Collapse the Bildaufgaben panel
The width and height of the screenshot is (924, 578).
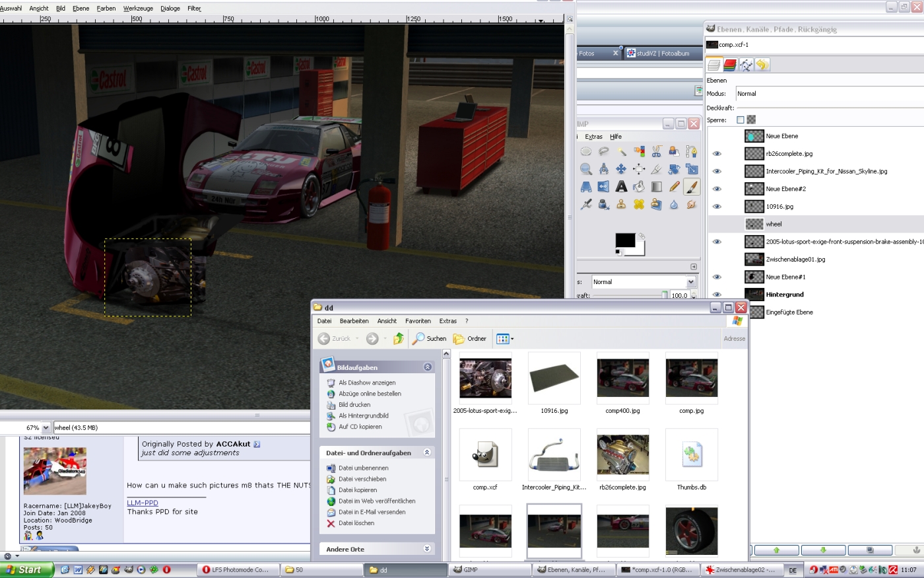coord(427,367)
